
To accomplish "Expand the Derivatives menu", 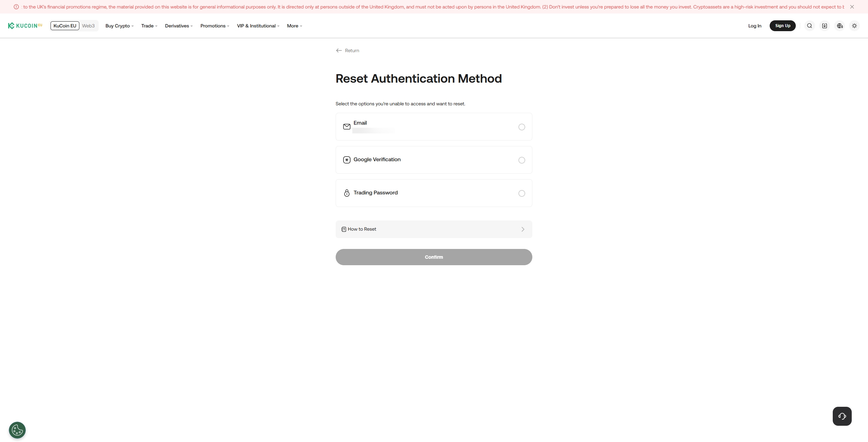I will click(179, 26).
